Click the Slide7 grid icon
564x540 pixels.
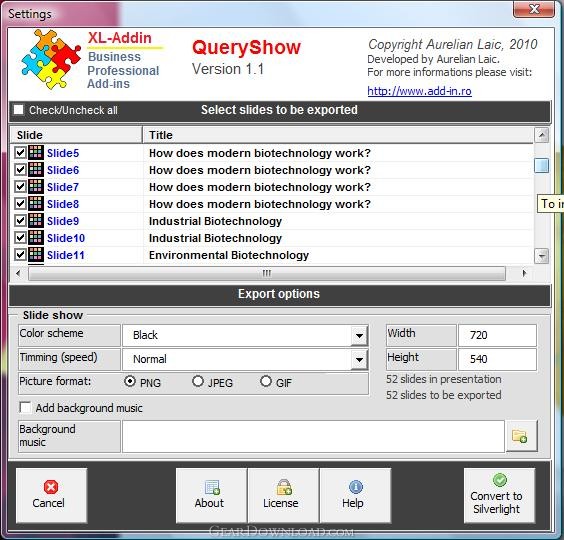36,186
